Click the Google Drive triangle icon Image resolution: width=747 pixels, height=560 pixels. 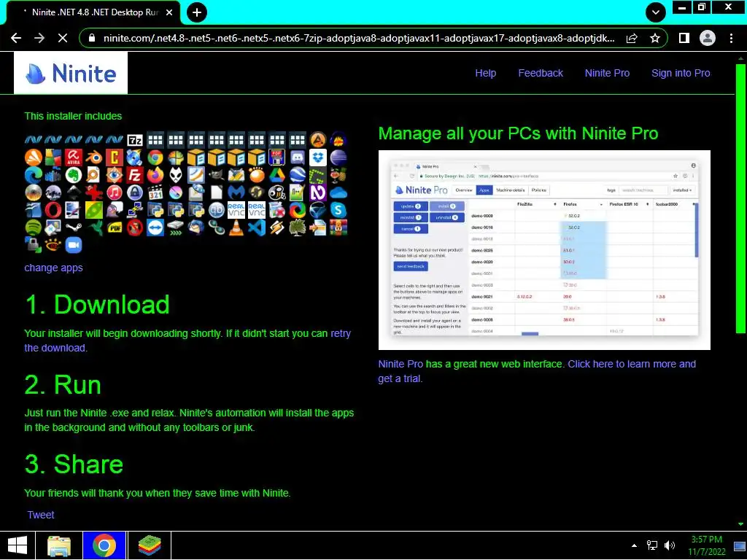coord(277,175)
